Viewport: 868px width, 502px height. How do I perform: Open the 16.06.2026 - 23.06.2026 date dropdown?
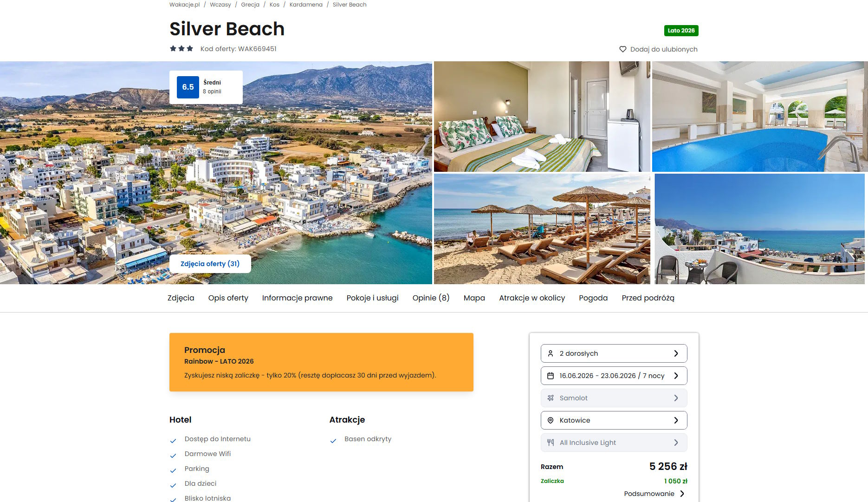click(614, 376)
